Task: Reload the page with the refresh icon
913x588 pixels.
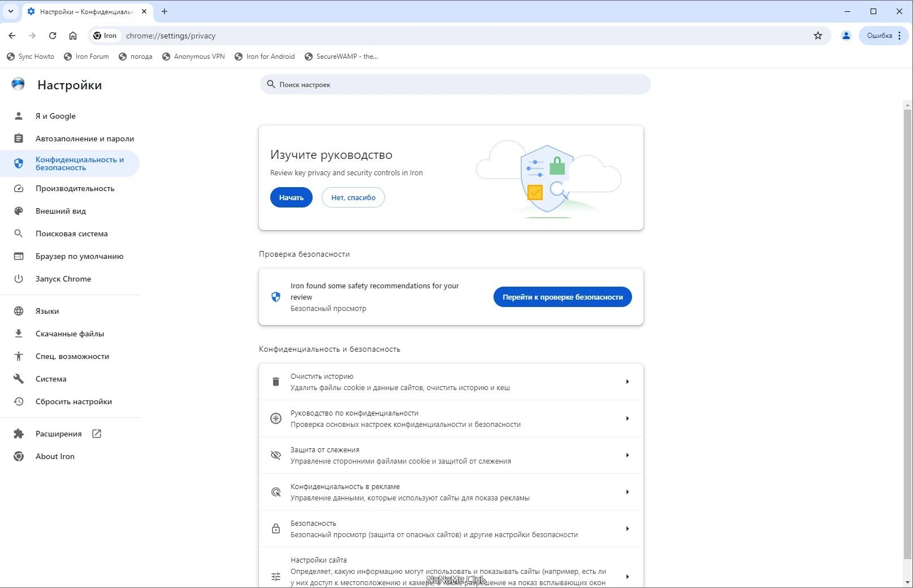Action: click(53, 36)
